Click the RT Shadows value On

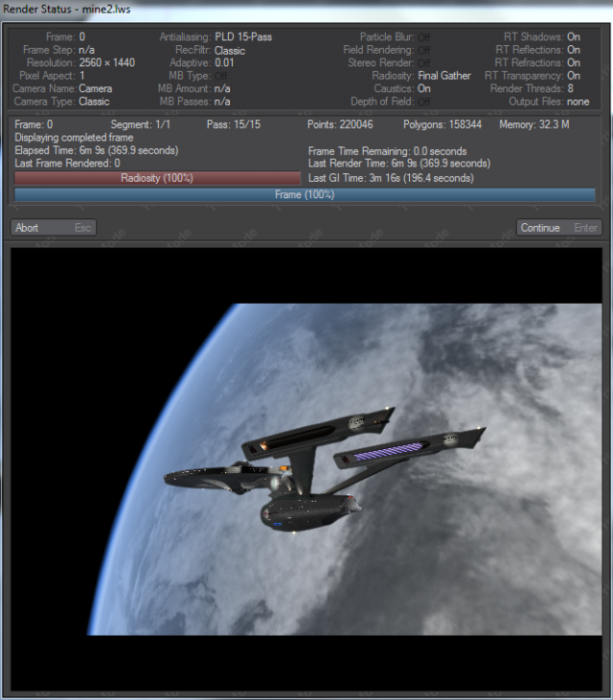574,37
